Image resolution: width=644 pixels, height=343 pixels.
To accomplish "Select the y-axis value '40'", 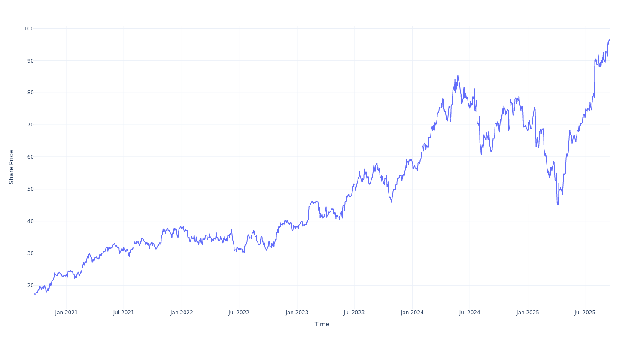I will pos(30,221).
